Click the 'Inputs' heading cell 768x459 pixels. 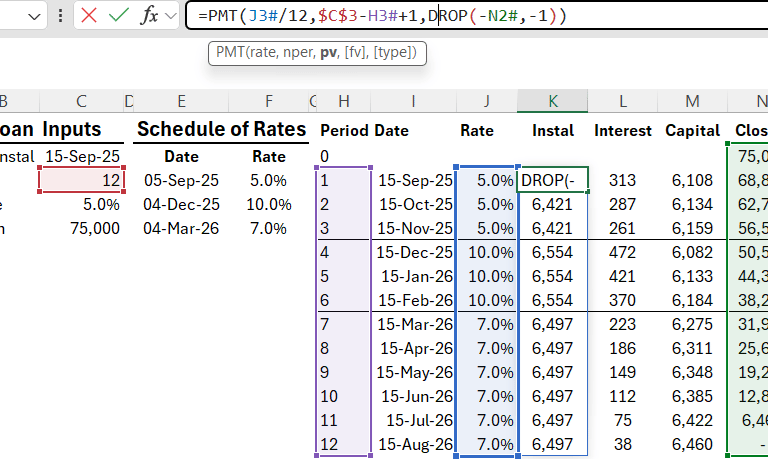click(72, 129)
